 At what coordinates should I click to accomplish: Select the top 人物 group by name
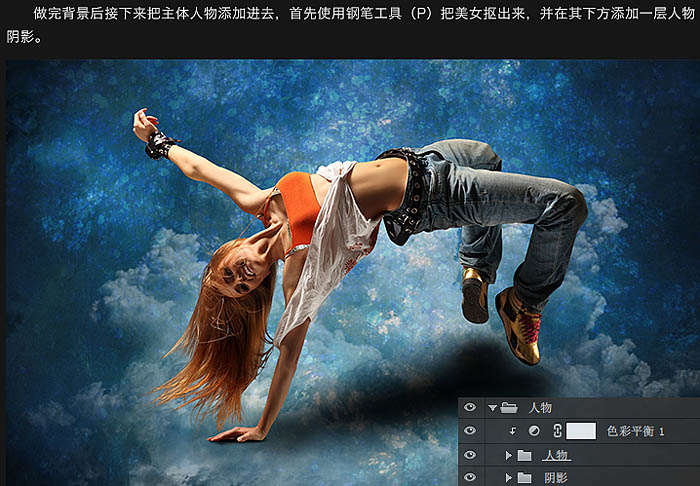point(539,407)
